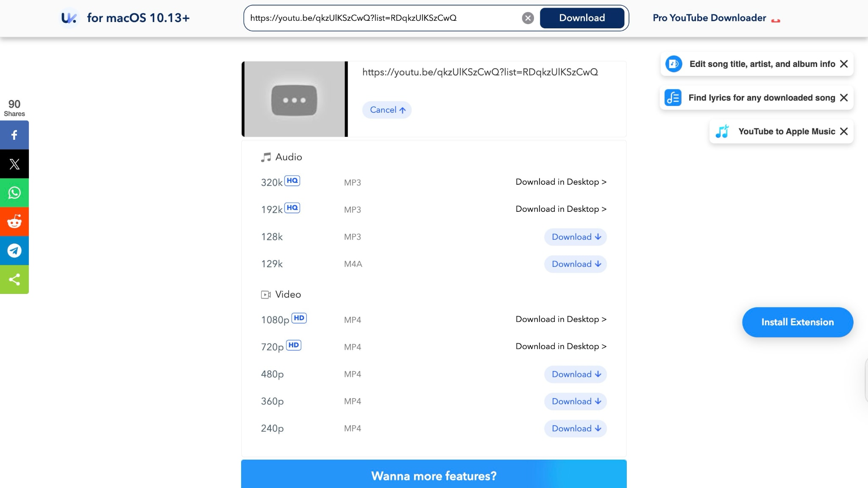Click the HD badge next to 1080p
The image size is (868, 488).
pyautogui.click(x=299, y=318)
